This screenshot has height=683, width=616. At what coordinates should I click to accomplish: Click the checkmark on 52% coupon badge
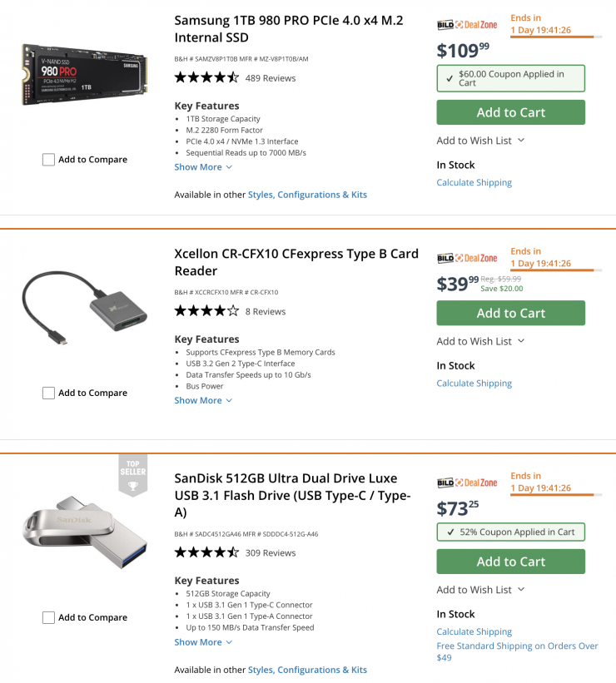tap(450, 532)
